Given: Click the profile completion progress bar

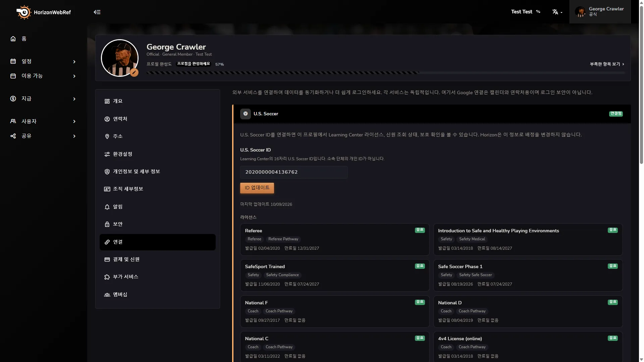Looking at the screenshot, I should [386, 73].
